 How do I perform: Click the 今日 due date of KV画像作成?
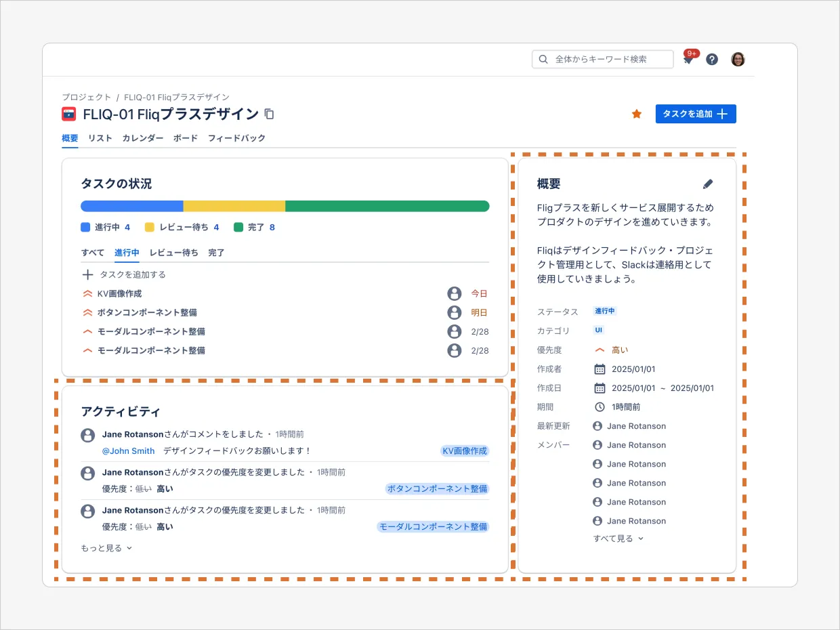[x=480, y=293]
